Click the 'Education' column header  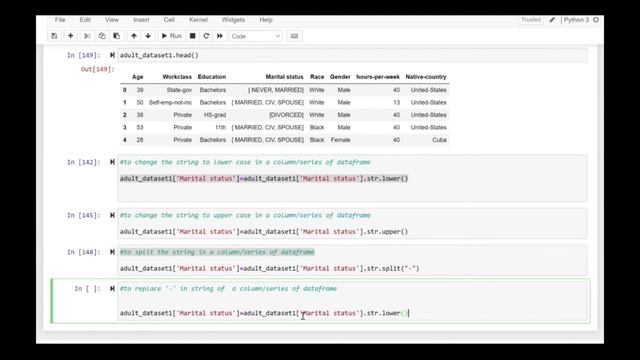click(211, 77)
